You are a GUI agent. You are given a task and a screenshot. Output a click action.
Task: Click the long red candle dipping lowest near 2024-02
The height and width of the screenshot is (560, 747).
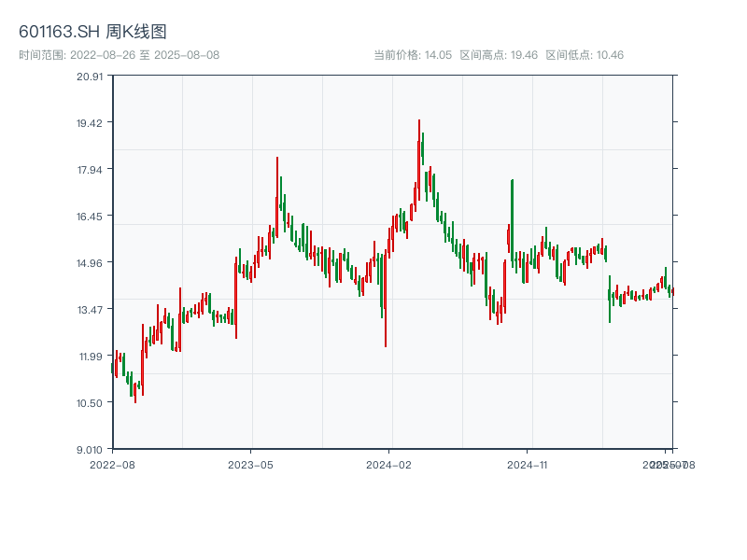point(386,298)
